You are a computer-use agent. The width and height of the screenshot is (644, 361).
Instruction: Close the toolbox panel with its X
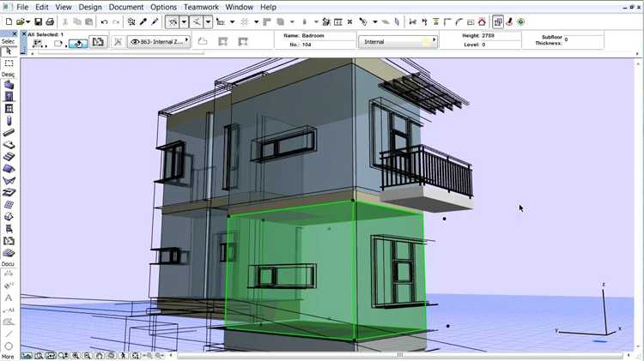click(15, 33)
